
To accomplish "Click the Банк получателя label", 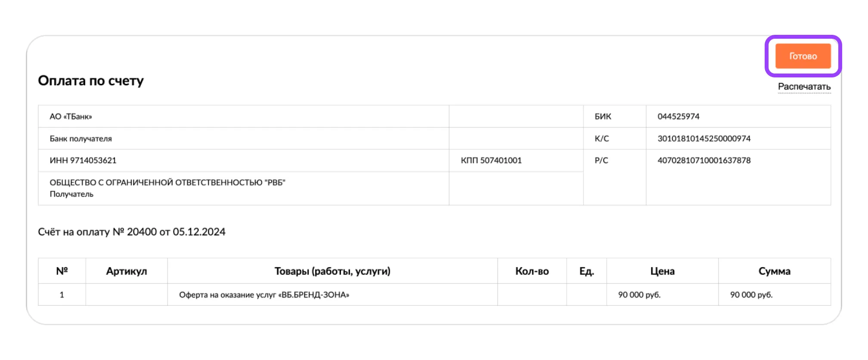I will (x=81, y=138).
